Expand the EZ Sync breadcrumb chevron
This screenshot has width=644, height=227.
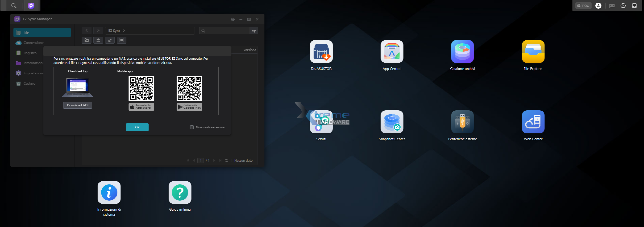point(124,31)
